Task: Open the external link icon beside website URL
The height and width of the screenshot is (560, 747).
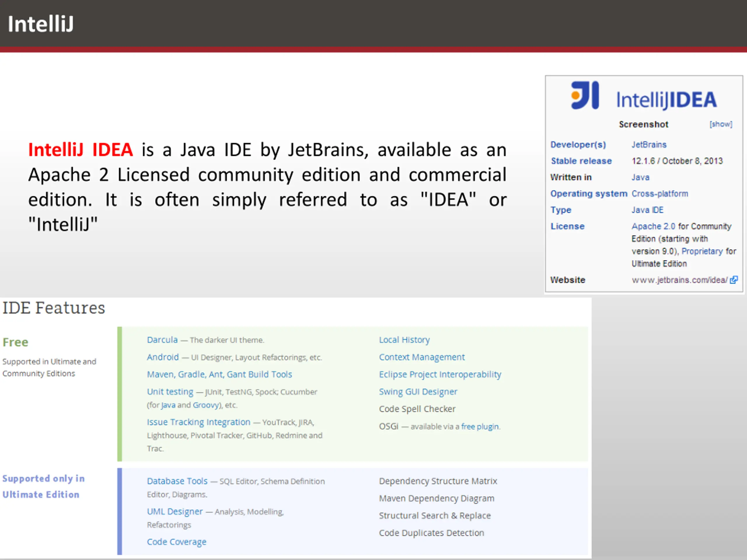Action: [734, 280]
